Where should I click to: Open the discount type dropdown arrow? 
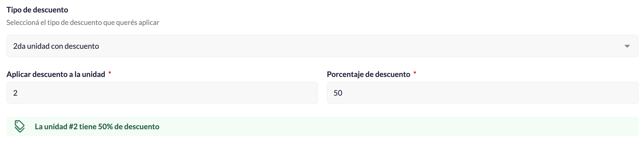pyautogui.click(x=627, y=46)
